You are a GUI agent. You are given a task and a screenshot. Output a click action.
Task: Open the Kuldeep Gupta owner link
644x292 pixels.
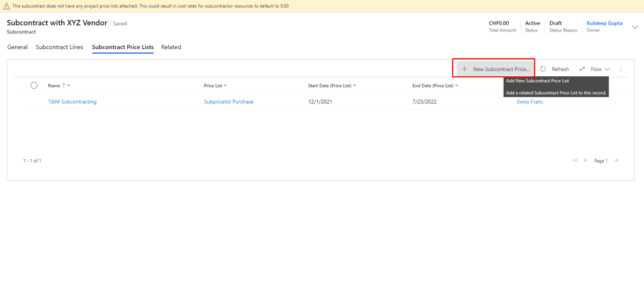[x=604, y=23]
